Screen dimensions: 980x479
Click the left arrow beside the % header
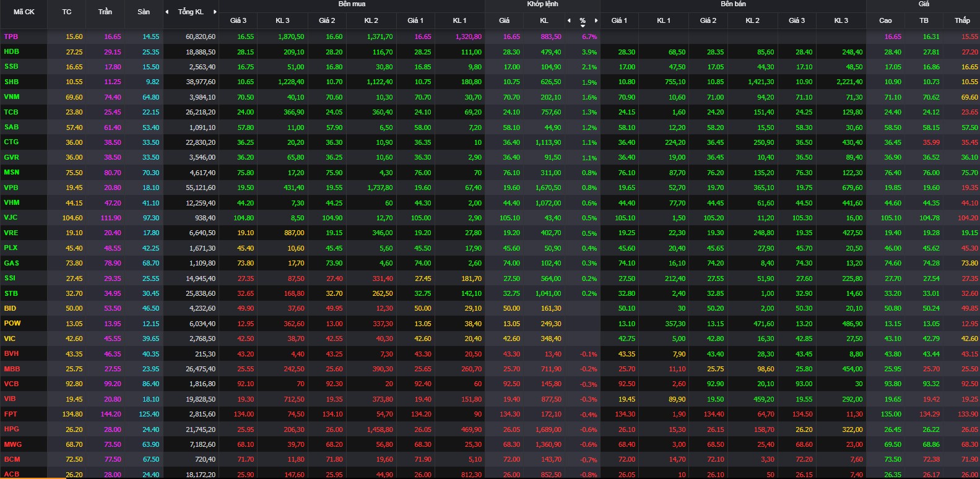[570, 20]
